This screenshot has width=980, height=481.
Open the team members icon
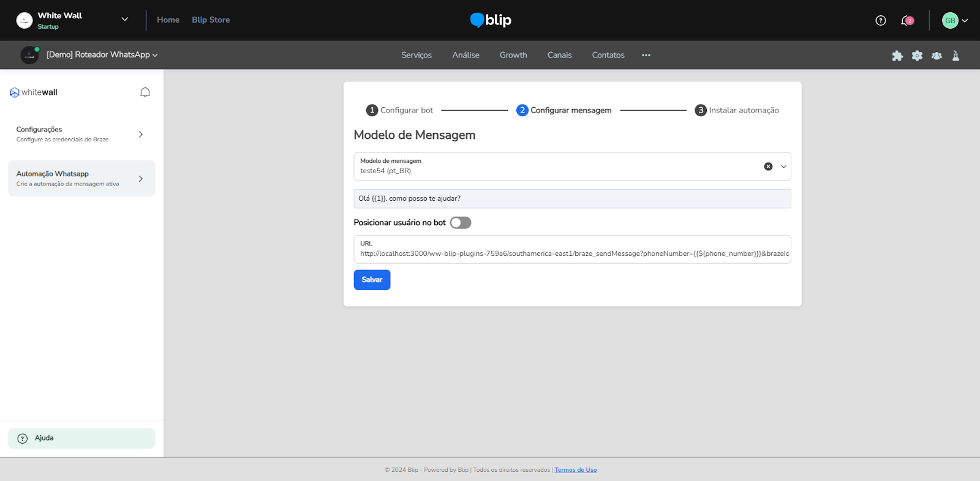(x=937, y=56)
